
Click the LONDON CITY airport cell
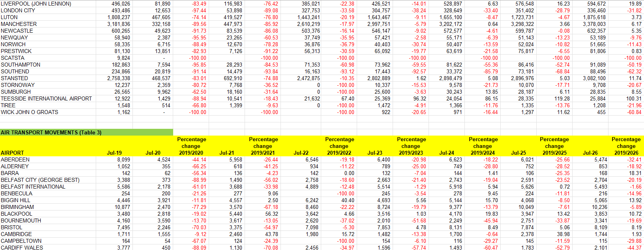pos(18,10)
